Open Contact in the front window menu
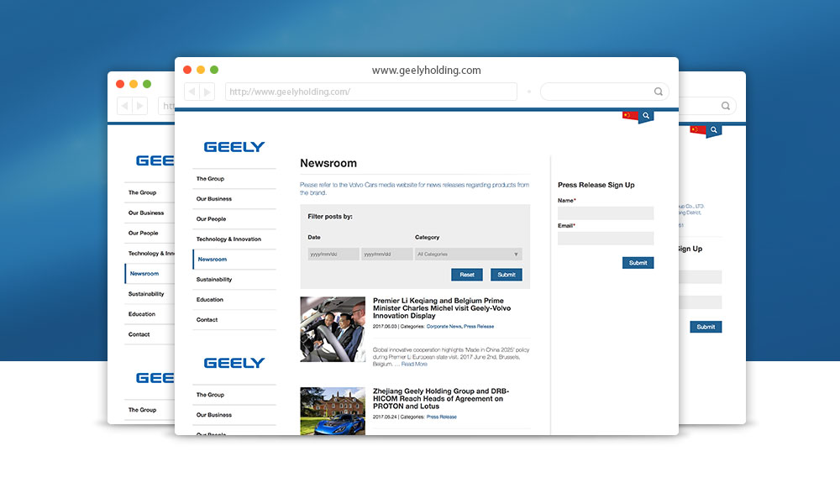The image size is (840, 504). (x=207, y=320)
